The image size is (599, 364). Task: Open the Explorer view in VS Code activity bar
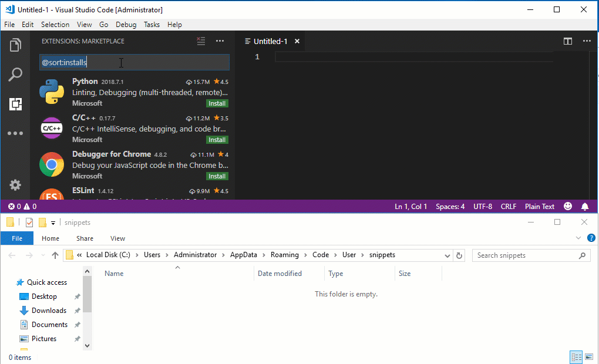pos(15,45)
